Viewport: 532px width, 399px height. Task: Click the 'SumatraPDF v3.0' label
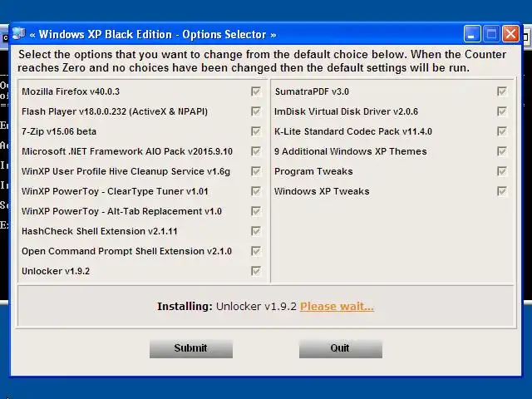(312, 91)
